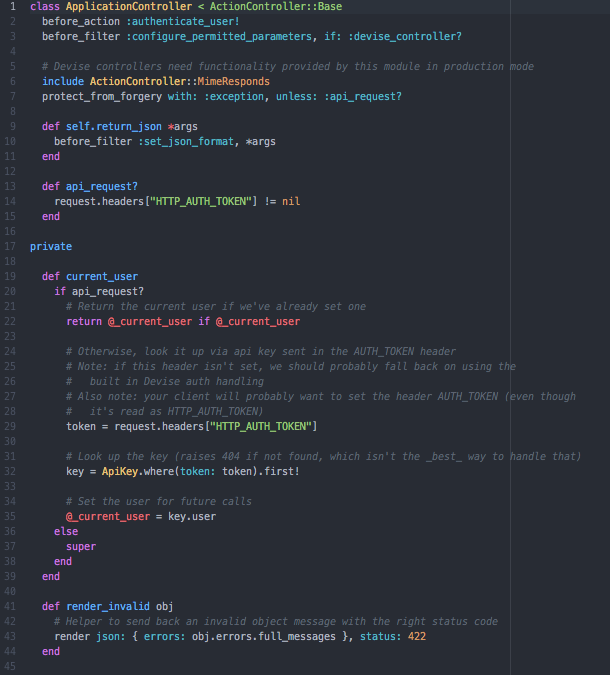Click the super keyword on line 37
The width and height of the screenshot is (610, 675).
click(81, 547)
